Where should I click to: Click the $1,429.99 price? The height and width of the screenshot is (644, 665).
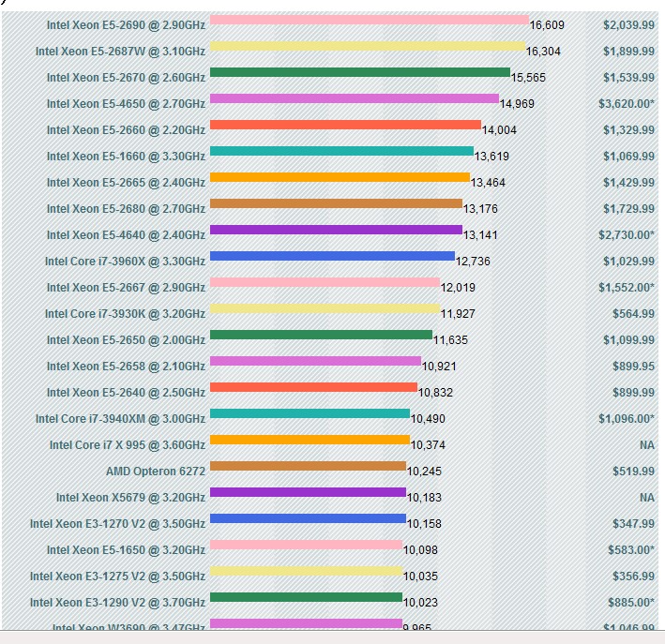pyautogui.click(x=629, y=183)
